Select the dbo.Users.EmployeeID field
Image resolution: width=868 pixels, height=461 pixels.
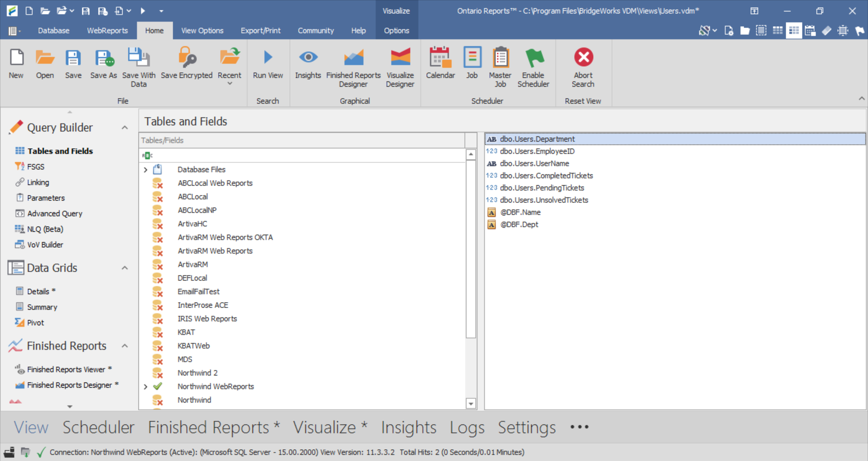537,151
